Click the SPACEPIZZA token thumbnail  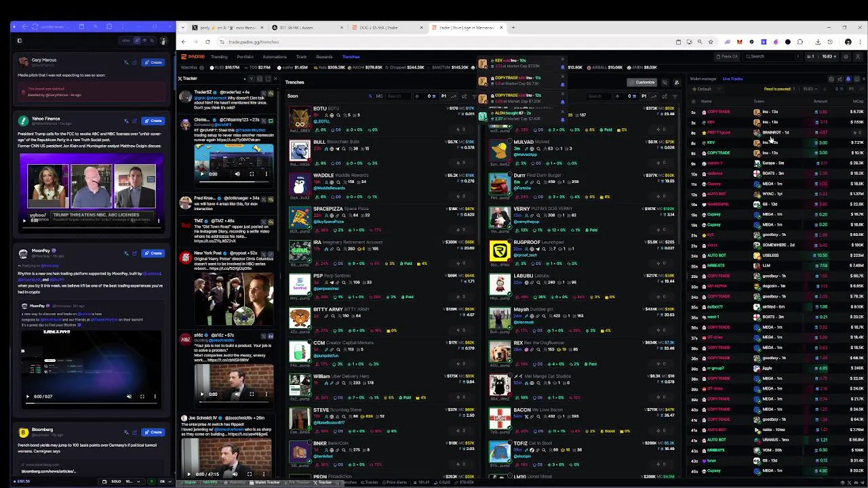click(x=299, y=218)
